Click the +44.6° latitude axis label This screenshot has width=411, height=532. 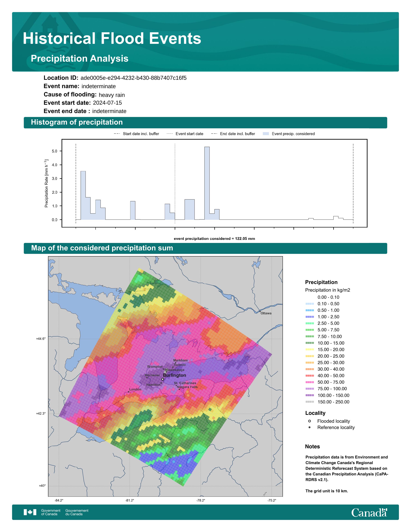41,339
